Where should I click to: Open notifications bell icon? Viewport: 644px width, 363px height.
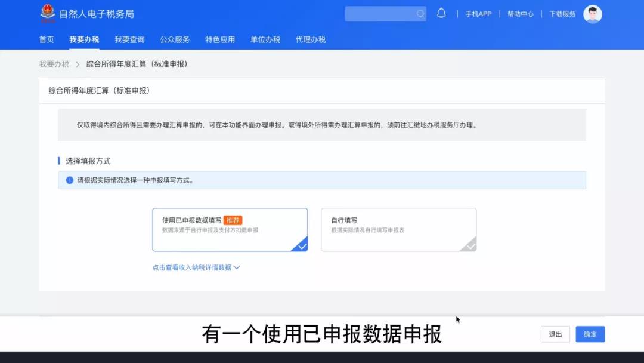pos(441,13)
